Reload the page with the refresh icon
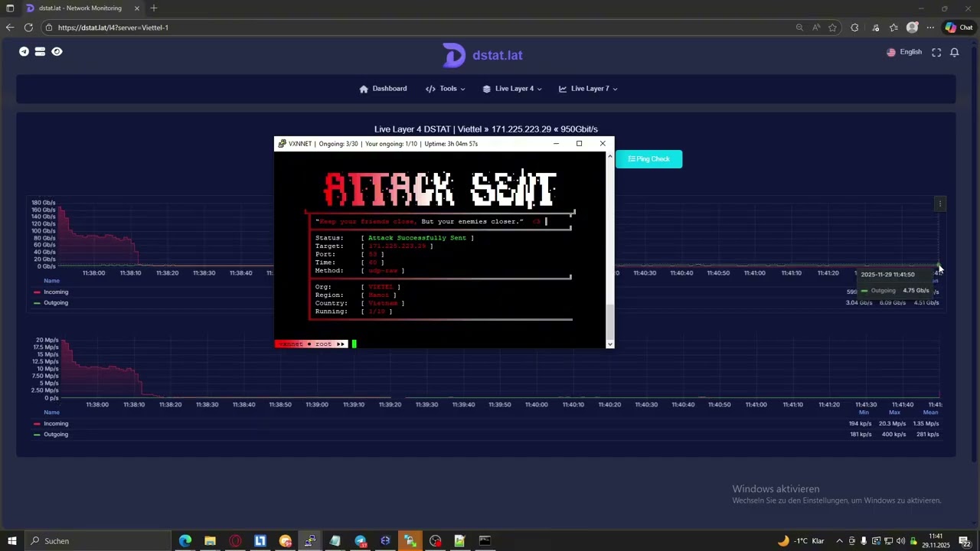Viewport: 980px width, 551px height. pos(28,28)
